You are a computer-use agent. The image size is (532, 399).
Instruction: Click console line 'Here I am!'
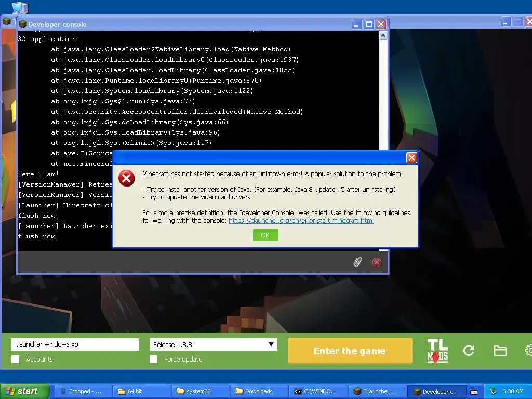coord(38,174)
